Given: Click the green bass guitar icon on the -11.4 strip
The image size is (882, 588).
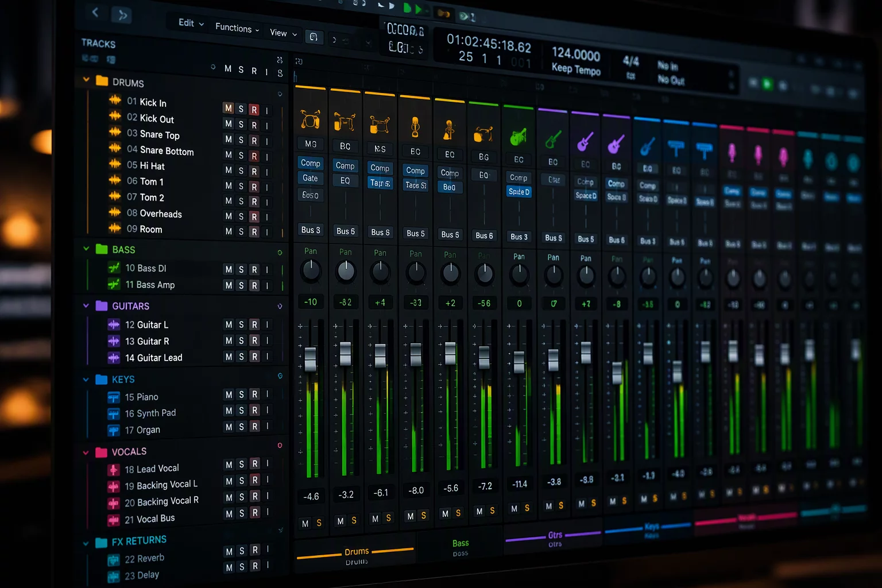Looking at the screenshot, I should [x=519, y=137].
